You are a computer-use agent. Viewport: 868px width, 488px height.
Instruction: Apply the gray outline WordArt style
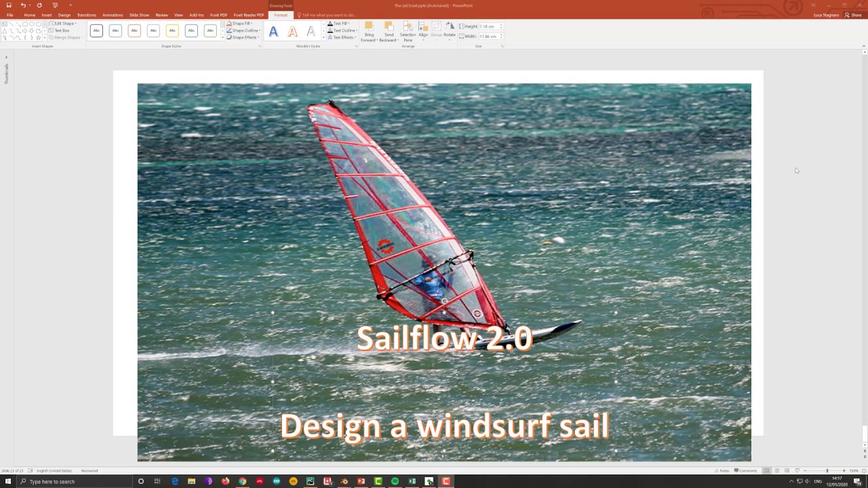click(x=311, y=31)
